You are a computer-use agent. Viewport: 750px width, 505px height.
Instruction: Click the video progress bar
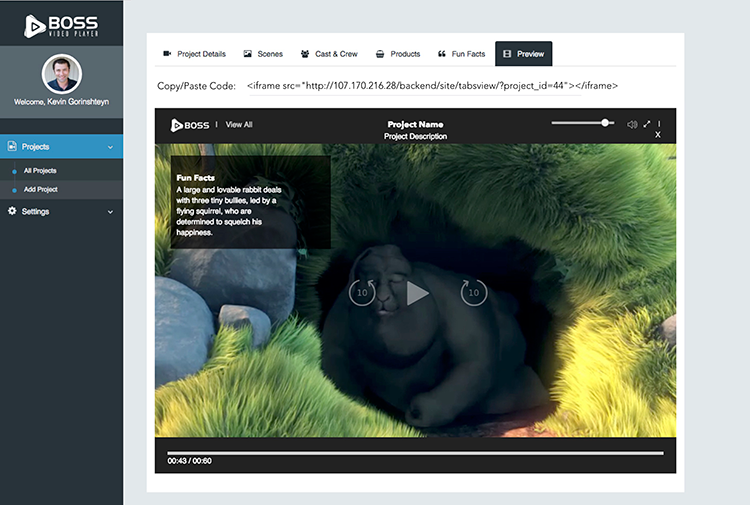[415, 453]
